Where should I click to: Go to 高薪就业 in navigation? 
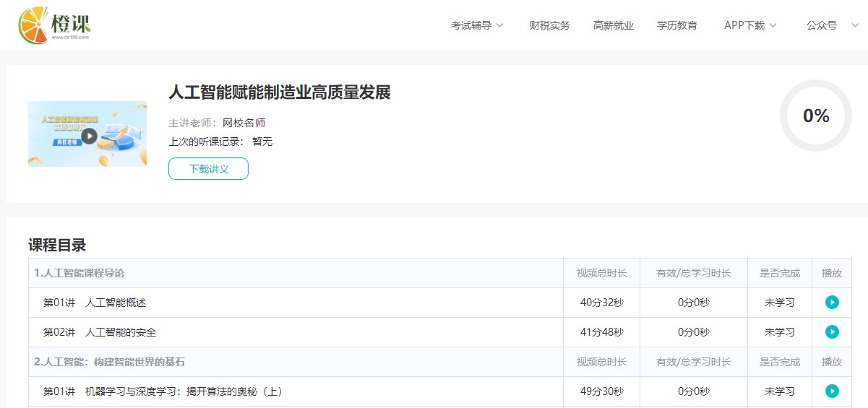(613, 25)
